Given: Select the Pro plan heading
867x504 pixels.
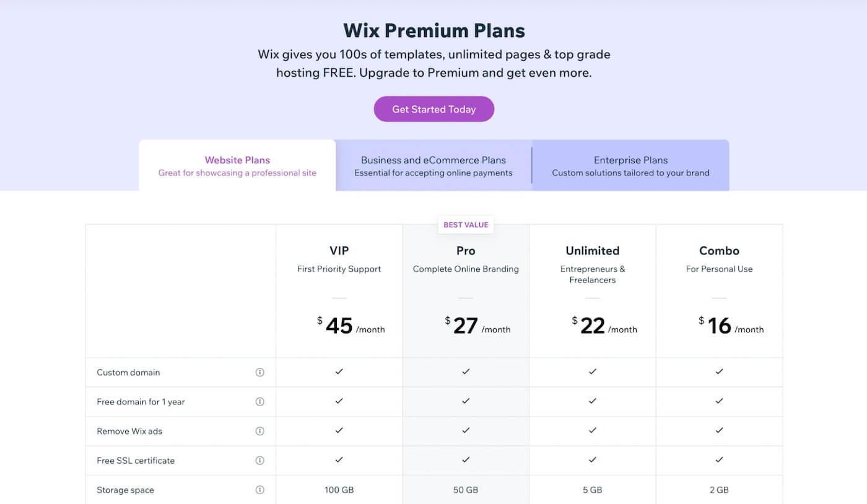Looking at the screenshot, I should (x=466, y=251).
